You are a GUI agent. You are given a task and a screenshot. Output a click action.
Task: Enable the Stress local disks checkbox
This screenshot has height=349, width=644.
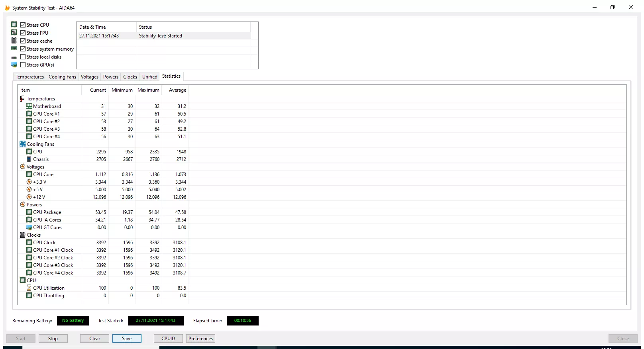click(23, 57)
